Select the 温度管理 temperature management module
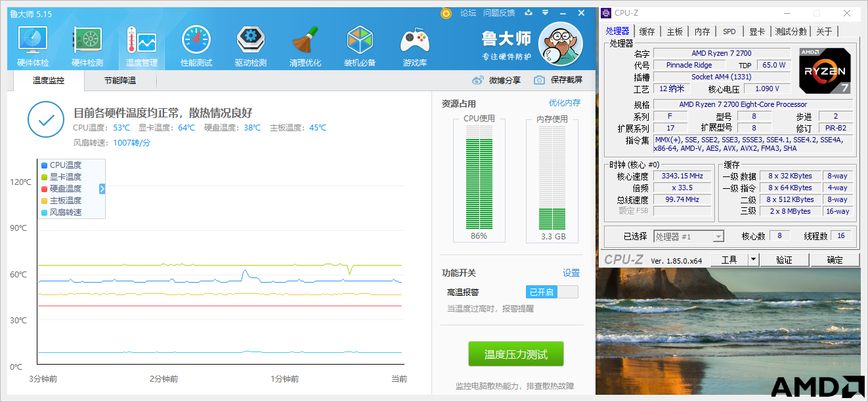868x402 pixels. click(x=142, y=47)
